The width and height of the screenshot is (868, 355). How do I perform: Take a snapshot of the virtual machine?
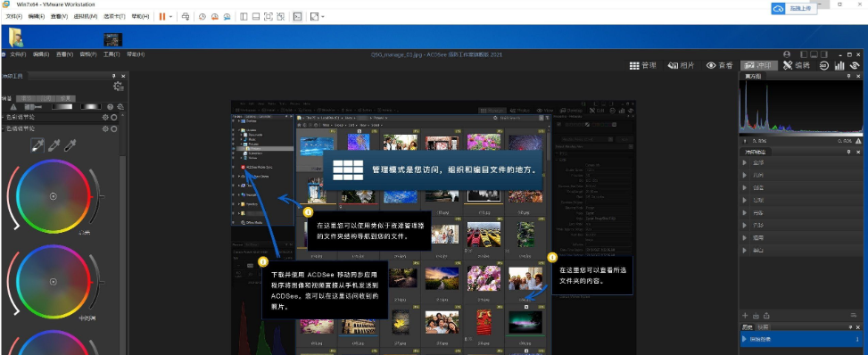pos(203,17)
